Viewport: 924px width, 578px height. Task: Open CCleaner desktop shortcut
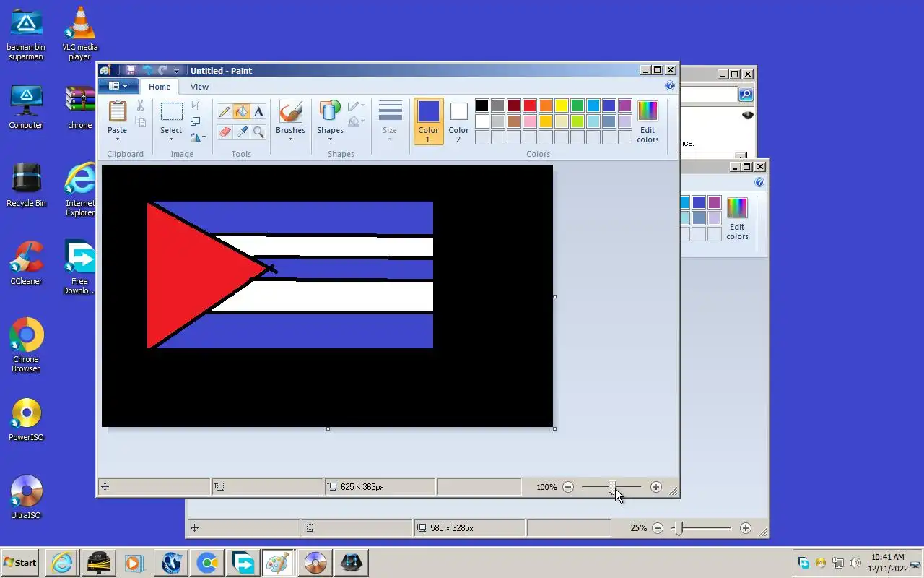26,263
